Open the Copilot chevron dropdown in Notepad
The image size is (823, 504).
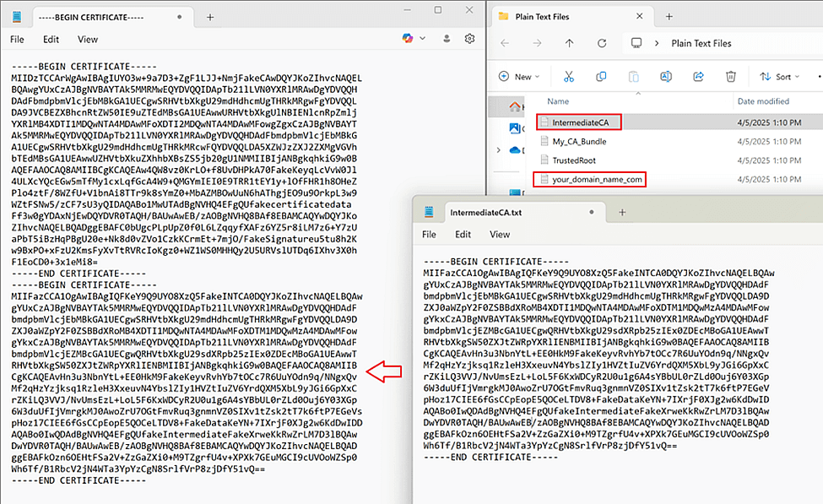click(x=423, y=38)
